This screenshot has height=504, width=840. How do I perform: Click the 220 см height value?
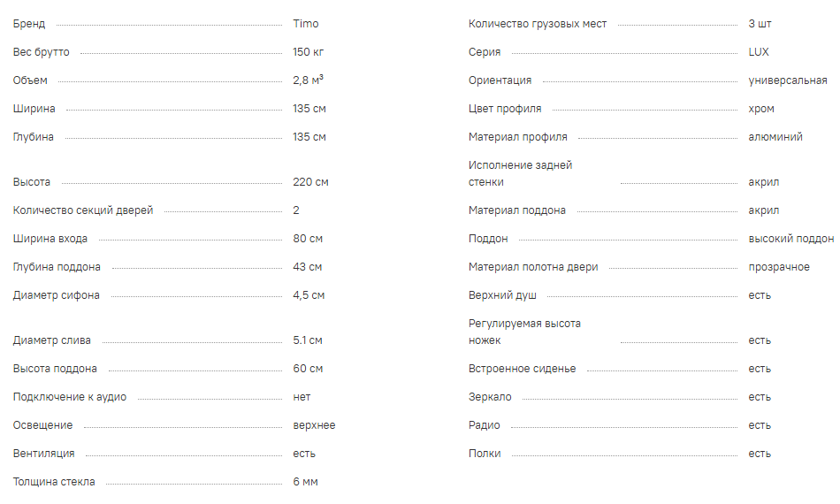click(x=310, y=182)
